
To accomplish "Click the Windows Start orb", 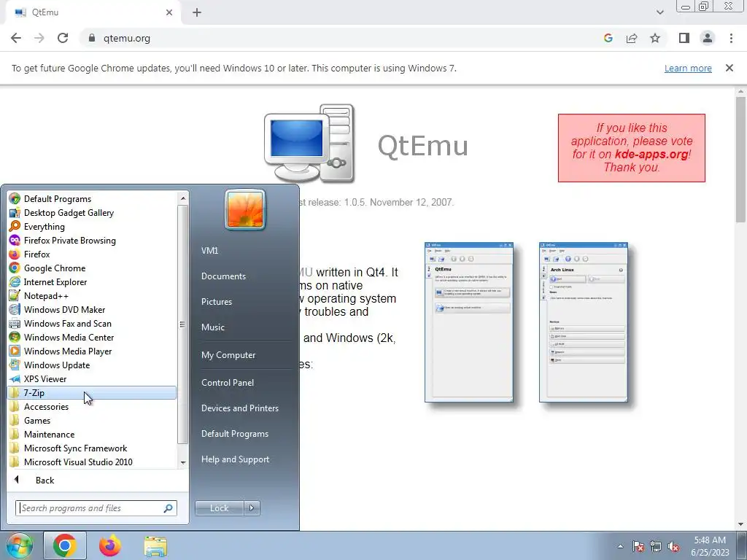I will pos(19,545).
